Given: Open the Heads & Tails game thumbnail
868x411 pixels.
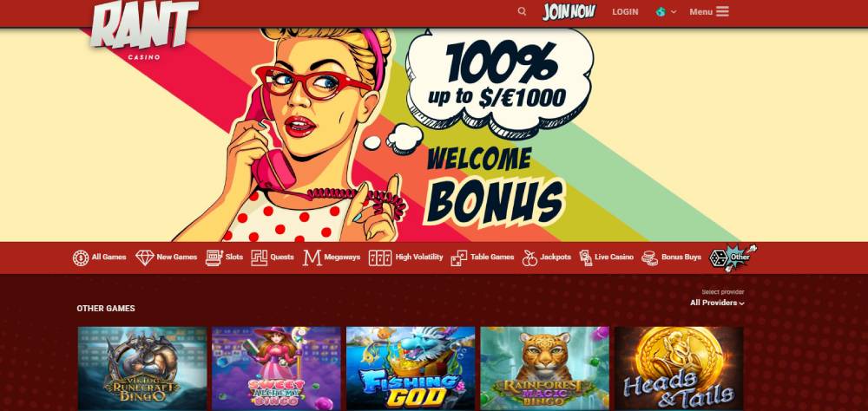Looking at the screenshot, I should click(680, 369).
